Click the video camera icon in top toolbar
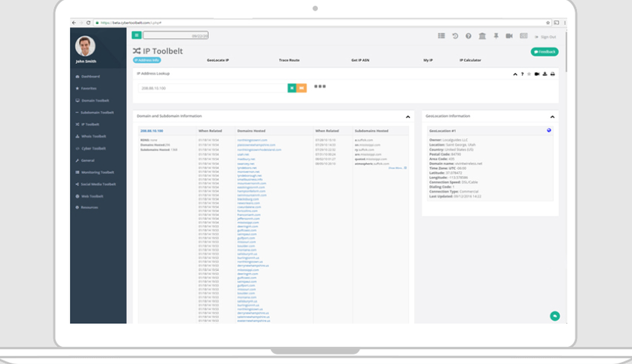Viewport: 632px width, 364px height. [509, 36]
